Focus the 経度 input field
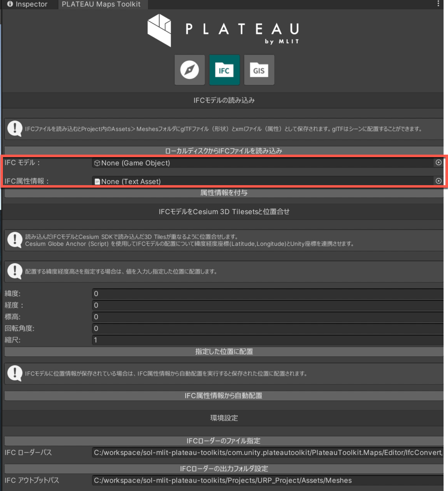The height and width of the screenshot is (491, 448). click(x=268, y=305)
